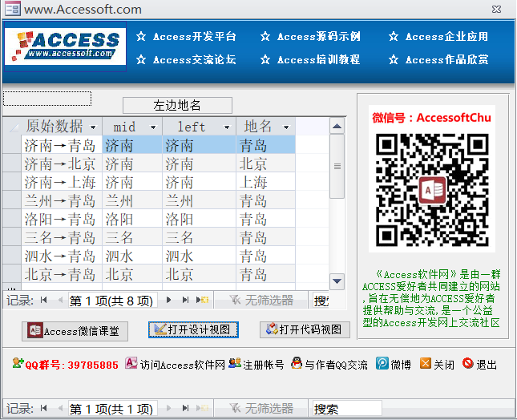Viewport: 517px width, 420px height.
Task: Close the www.Accessoft.com window
Action: pyautogui.click(x=496, y=10)
